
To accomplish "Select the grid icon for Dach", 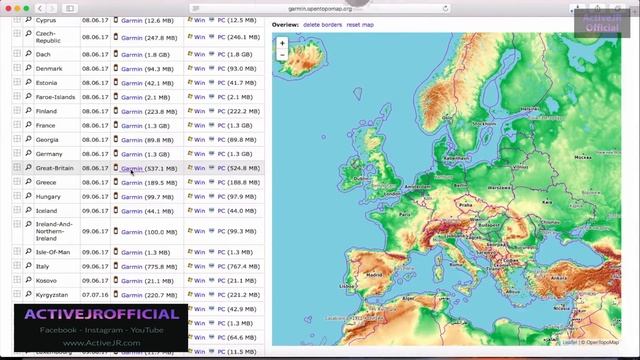I will [x=17, y=53].
